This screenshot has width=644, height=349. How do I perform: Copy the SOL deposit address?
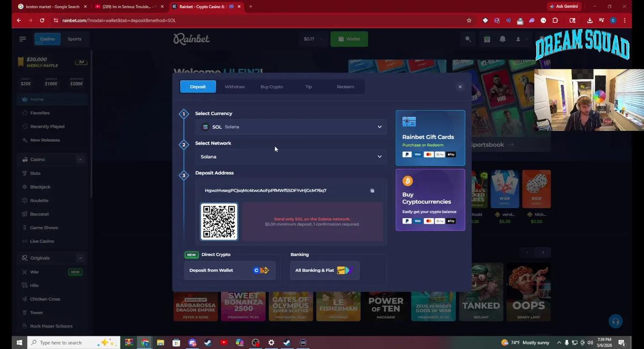(372, 191)
